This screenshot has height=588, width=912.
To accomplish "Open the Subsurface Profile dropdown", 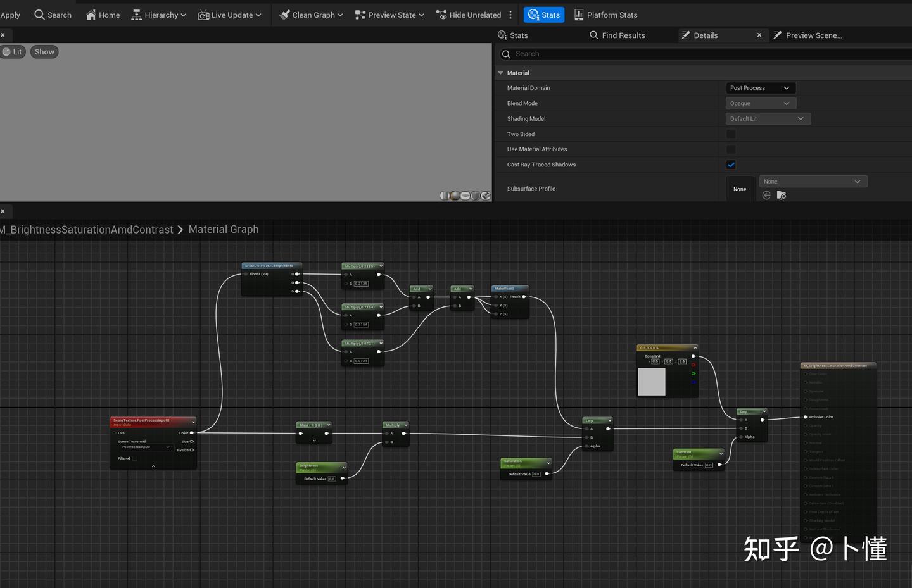I will pos(813,181).
